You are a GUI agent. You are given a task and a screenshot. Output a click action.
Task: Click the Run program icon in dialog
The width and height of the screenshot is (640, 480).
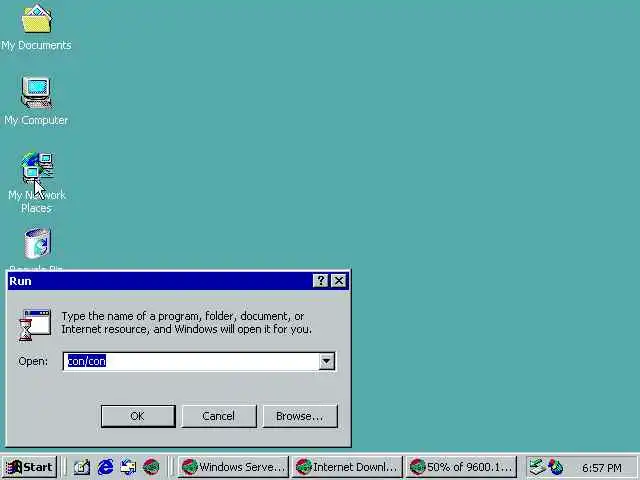[35, 325]
